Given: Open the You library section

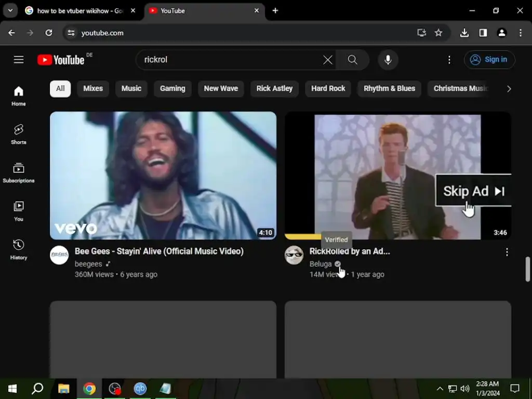Looking at the screenshot, I should [x=19, y=211].
